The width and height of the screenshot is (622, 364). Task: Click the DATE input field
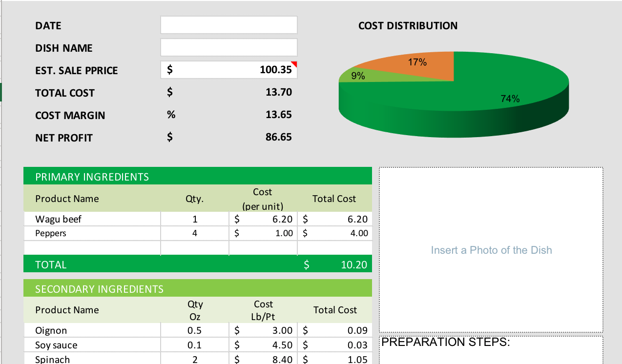(x=228, y=24)
